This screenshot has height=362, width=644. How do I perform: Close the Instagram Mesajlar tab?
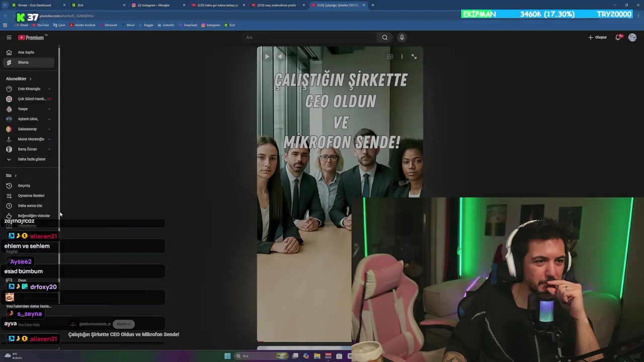(x=184, y=5)
